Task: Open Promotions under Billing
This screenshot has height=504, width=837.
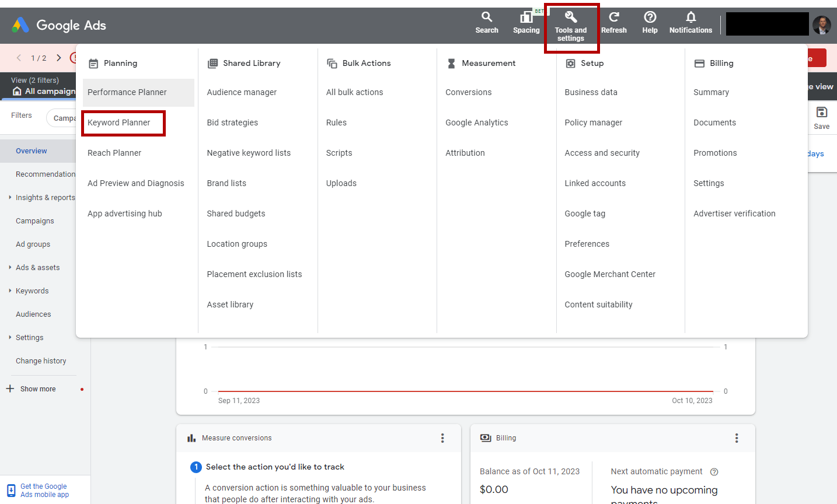Action: pos(715,153)
